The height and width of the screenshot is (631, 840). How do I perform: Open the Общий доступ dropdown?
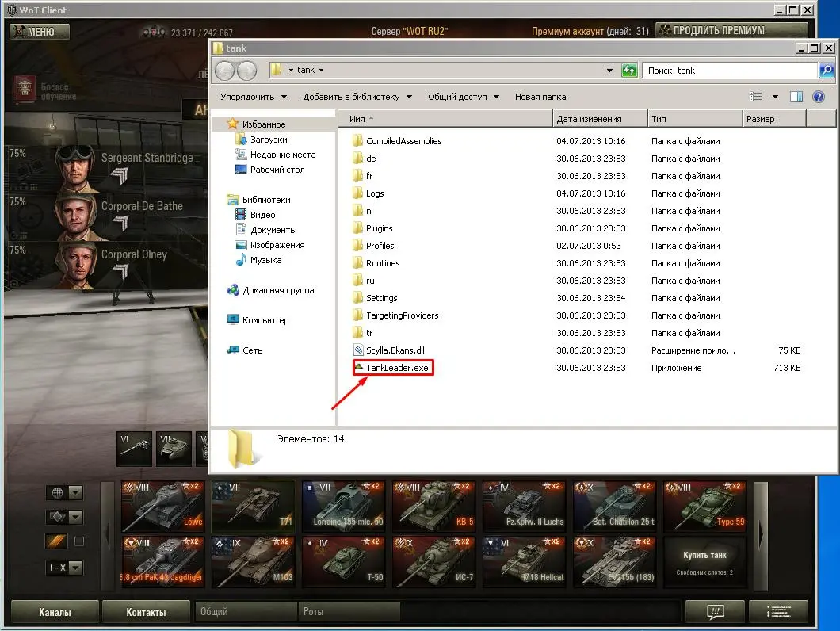[464, 97]
